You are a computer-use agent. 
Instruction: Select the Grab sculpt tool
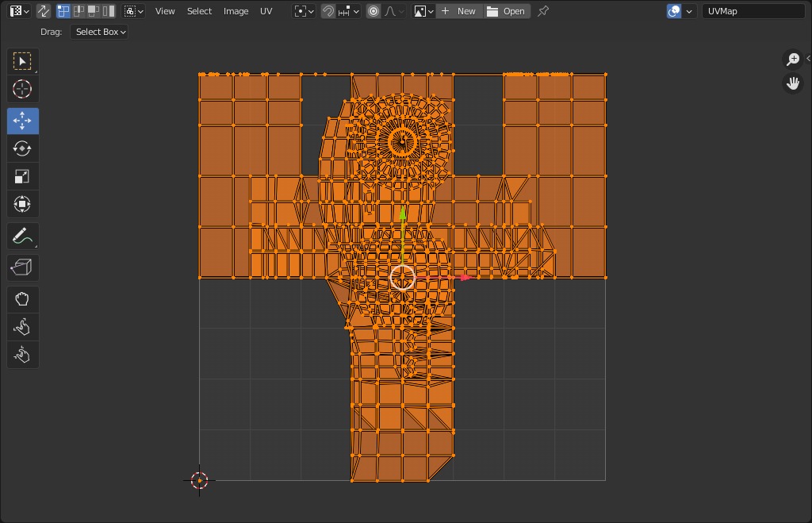22,299
